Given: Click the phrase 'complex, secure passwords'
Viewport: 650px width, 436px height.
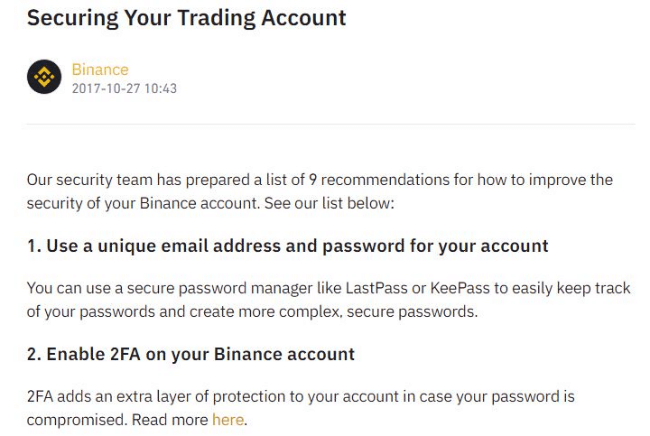Looking at the screenshot, I should (378, 312).
